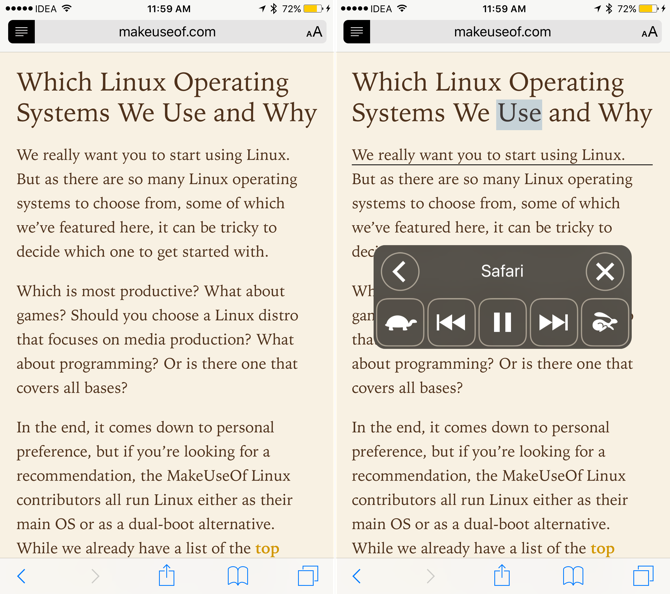Open share sheet on right phone
This screenshot has width=670, height=594.
(502, 575)
